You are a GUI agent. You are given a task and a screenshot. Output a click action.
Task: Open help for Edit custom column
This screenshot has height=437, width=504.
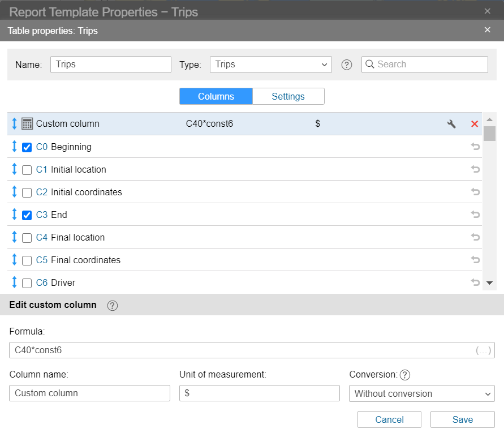pos(113,305)
